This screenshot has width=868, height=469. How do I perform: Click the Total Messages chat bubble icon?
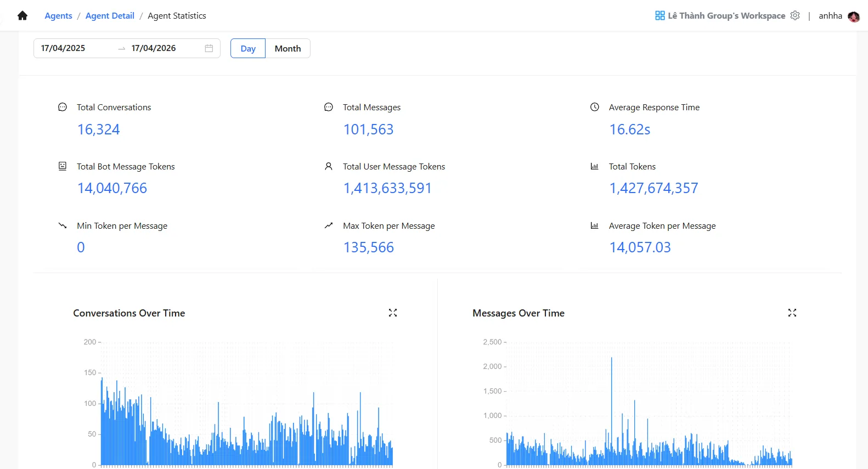329,107
